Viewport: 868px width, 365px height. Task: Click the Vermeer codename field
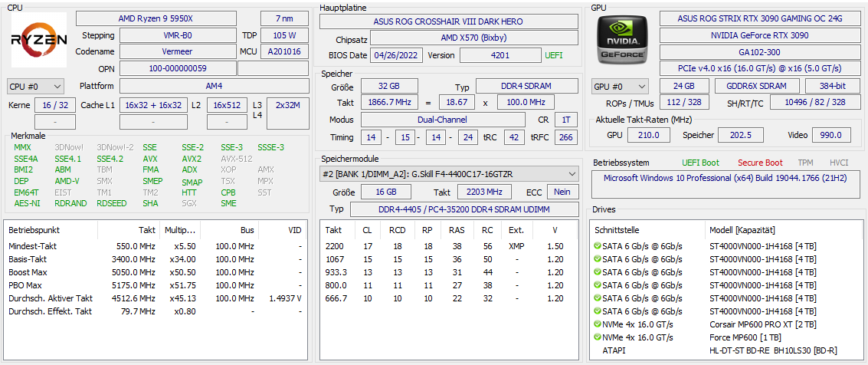click(x=178, y=51)
